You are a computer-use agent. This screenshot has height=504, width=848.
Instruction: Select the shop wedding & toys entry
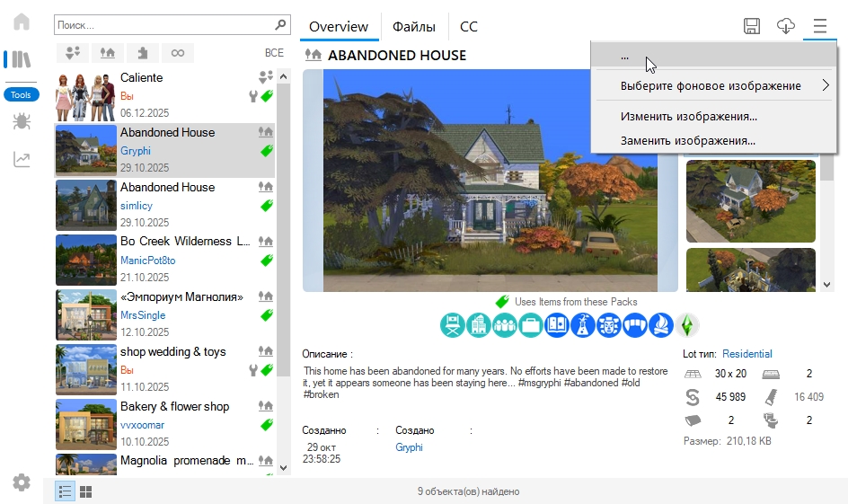point(164,370)
